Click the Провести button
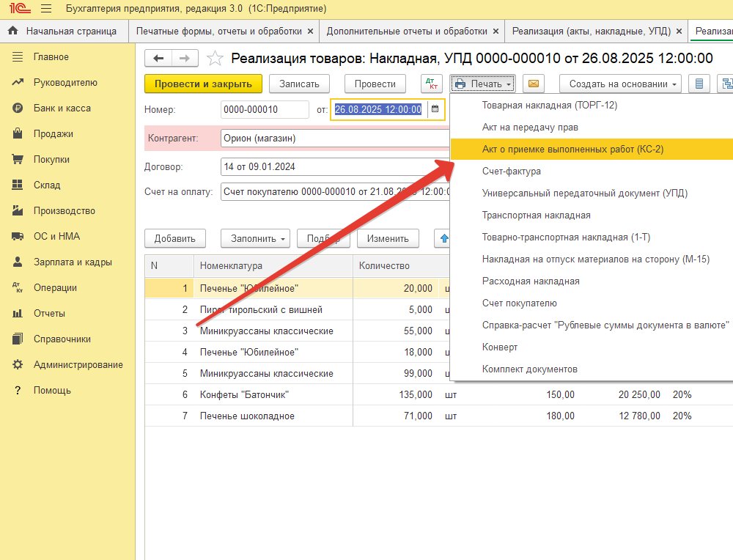Image resolution: width=733 pixels, height=560 pixels. (375, 84)
